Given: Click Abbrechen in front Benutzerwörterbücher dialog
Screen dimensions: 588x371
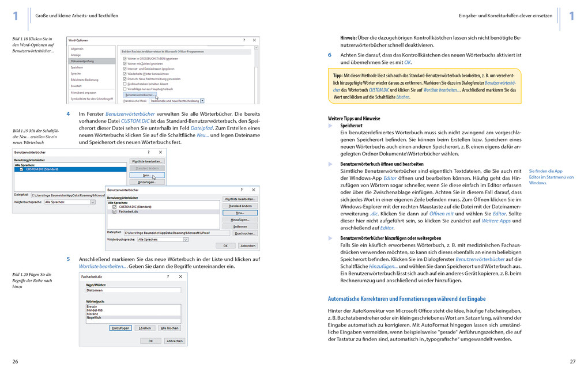Looking at the screenshot, I should coord(248,246).
